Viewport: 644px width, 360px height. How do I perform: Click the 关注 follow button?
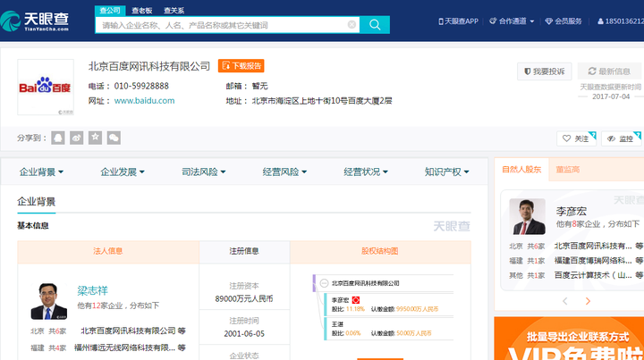pos(576,138)
